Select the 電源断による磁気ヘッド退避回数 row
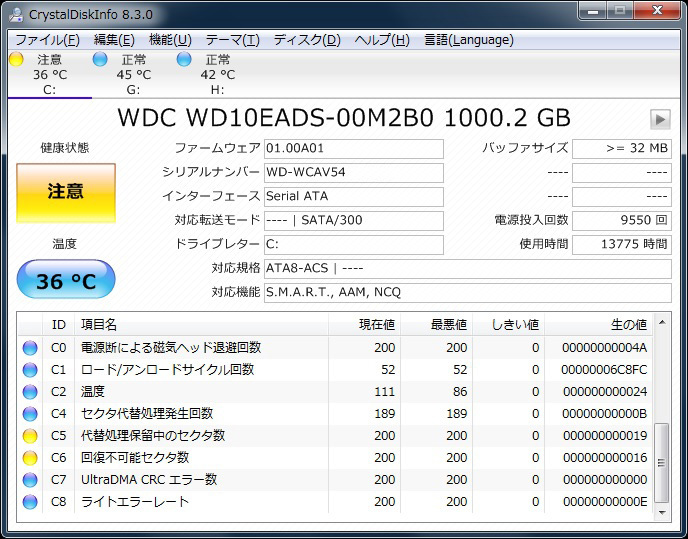 335,348
